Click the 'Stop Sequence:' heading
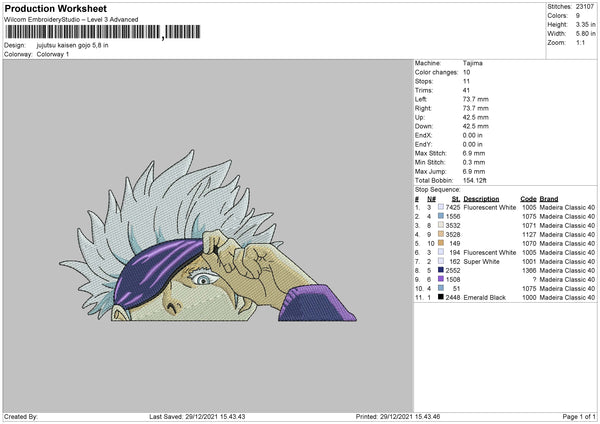600x424 pixels. click(x=438, y=189)
